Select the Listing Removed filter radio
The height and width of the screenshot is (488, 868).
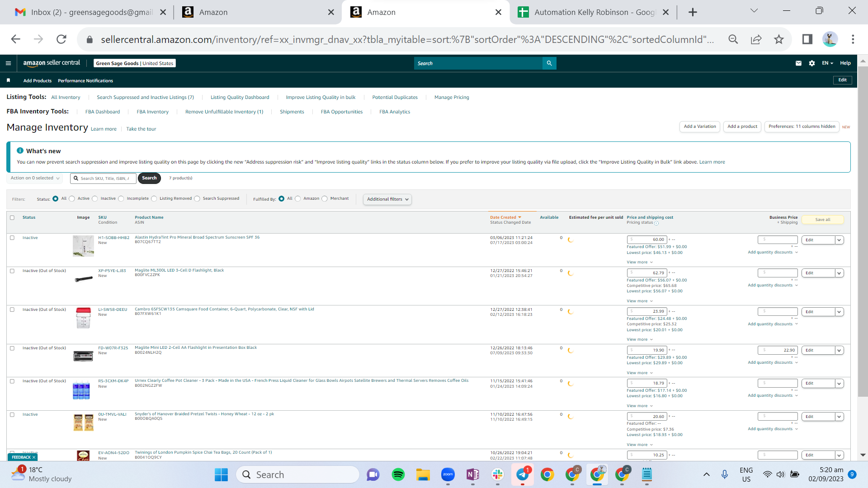(x=154, y=199)
